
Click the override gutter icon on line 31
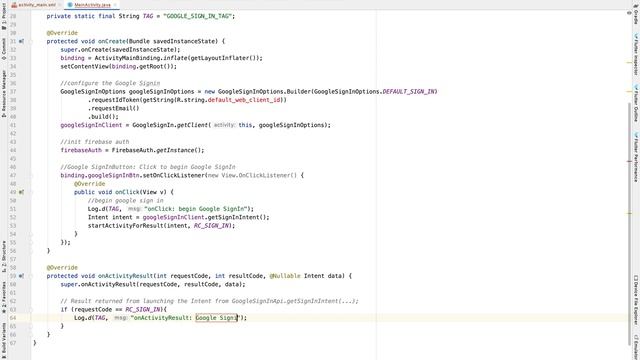[21, 41]
